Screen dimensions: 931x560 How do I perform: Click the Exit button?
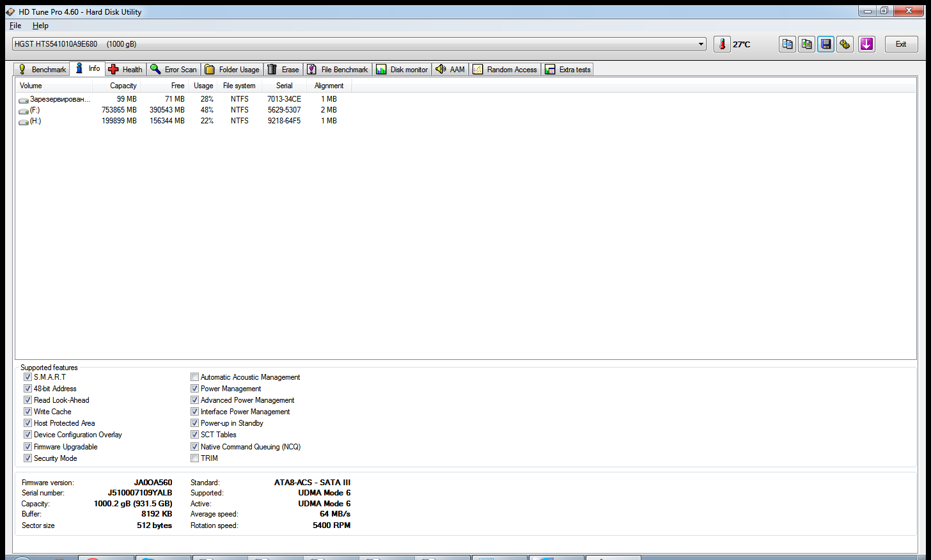[x=901, y=44]
